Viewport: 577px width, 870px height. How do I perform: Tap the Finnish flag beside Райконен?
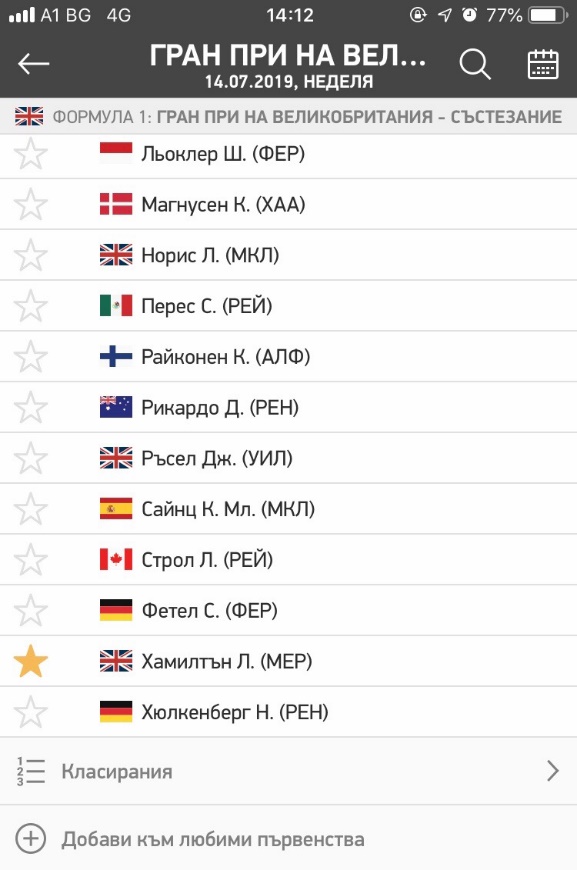(x=116, y=356)
